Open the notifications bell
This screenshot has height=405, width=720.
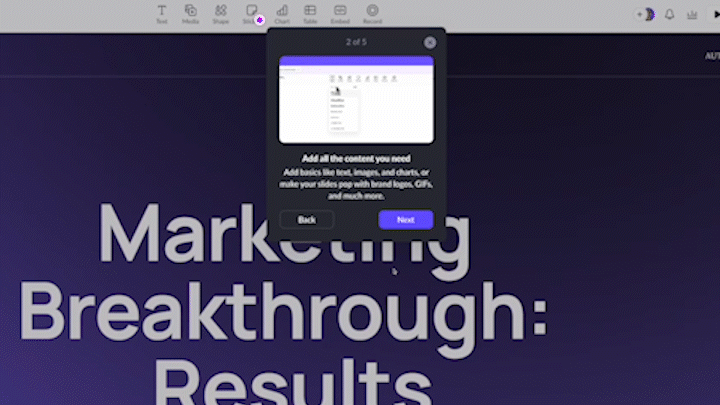pyautogui.click(x=669, y=15)
